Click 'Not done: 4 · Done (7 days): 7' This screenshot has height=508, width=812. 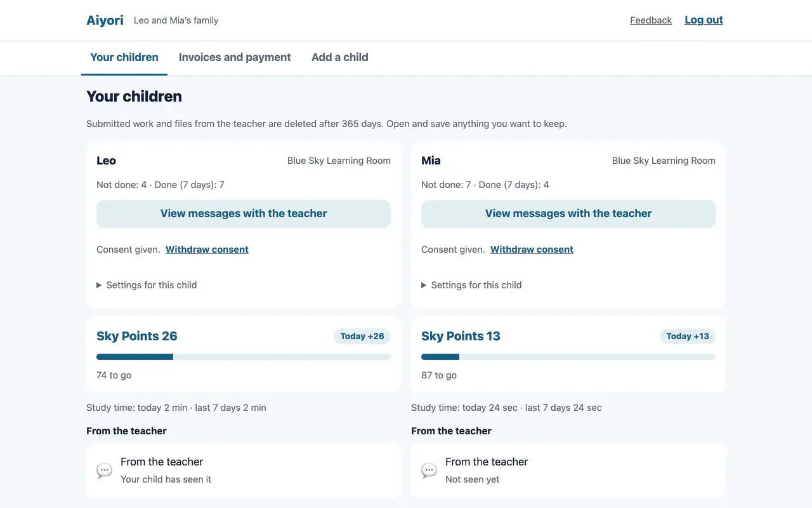(160, 185)
